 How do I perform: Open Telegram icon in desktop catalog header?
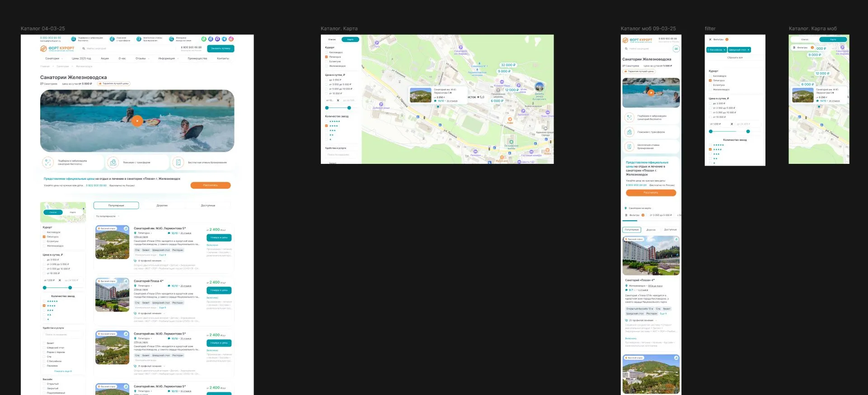(x=224, y=39)
